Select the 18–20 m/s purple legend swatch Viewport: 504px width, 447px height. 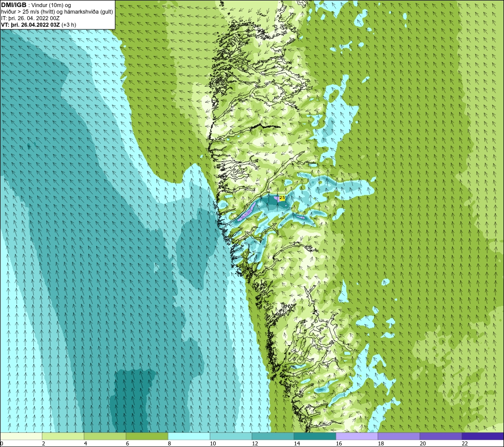399,436
